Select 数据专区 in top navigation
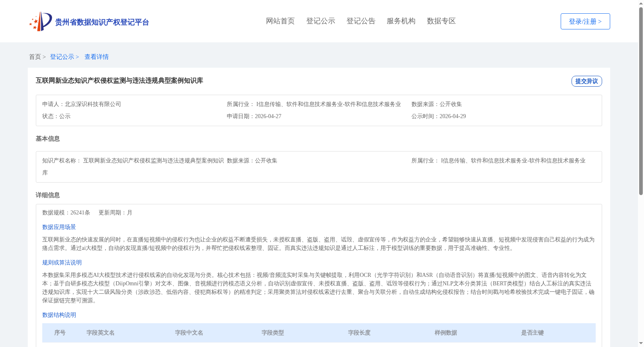 pos(442,21)
